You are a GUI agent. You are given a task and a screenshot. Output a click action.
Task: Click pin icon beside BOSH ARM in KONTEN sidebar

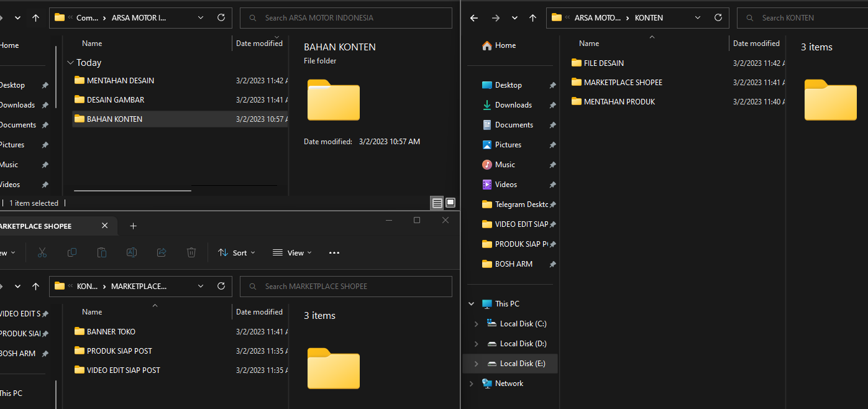pos(552,264)
